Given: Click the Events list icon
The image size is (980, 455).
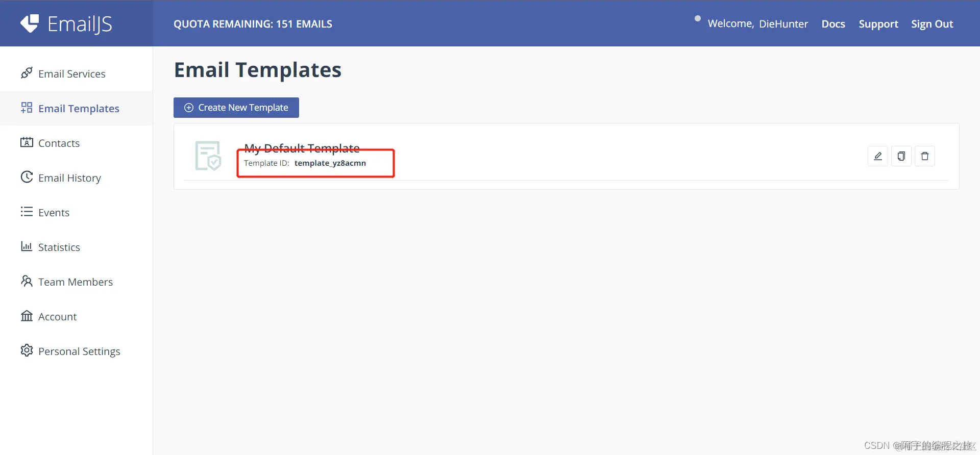Looking at the screenshot, I should pyautogui.click(x=27, y=212).
